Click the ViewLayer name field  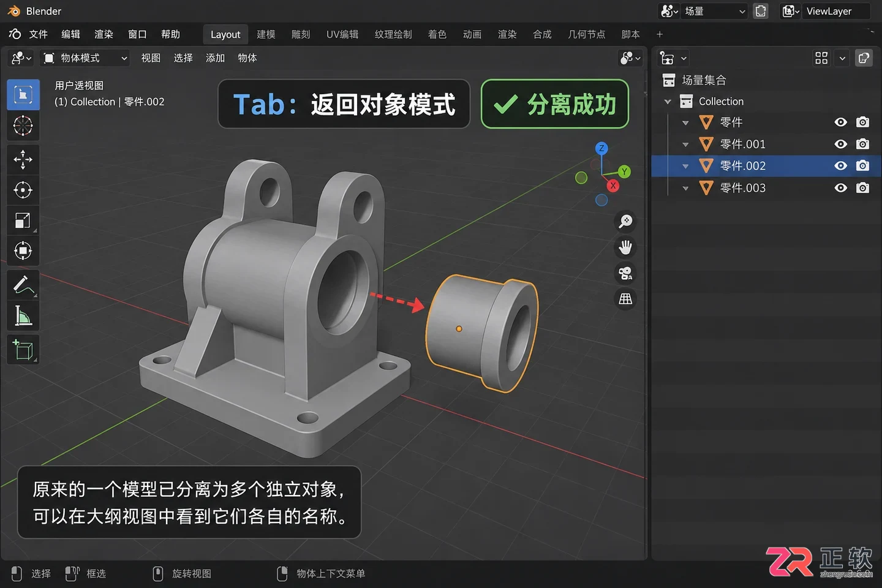836,11
